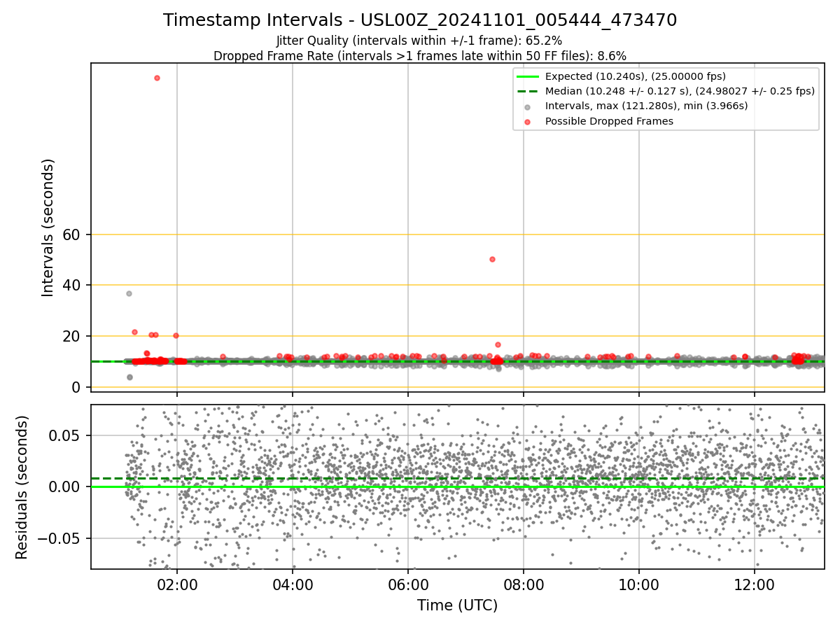
Task: Click the red dropped-frame point at 50 seconds
Action: click(x=492, y=259)
